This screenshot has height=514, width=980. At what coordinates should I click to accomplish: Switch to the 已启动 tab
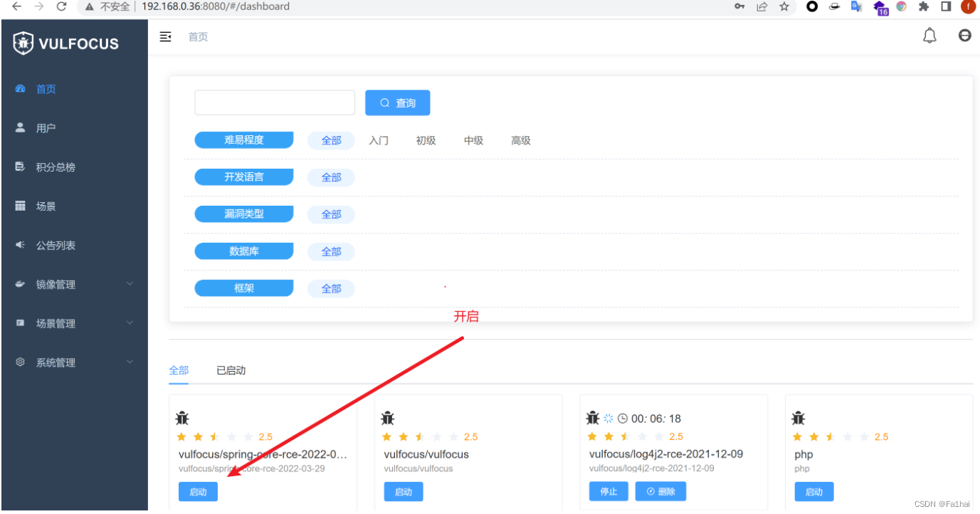[x=231, y=370]
